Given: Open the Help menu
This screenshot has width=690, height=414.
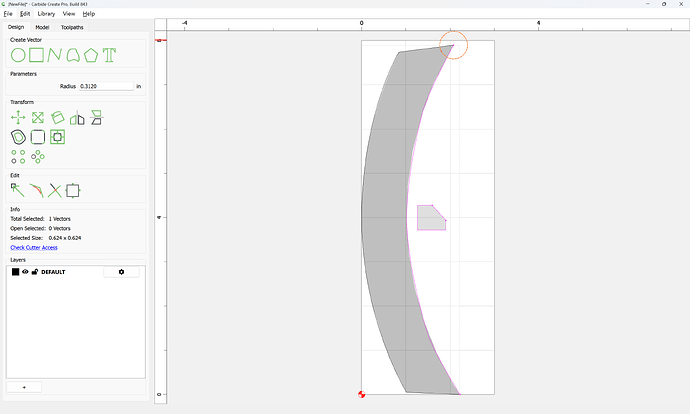Looking at the screenshot, I should [89, 14].
